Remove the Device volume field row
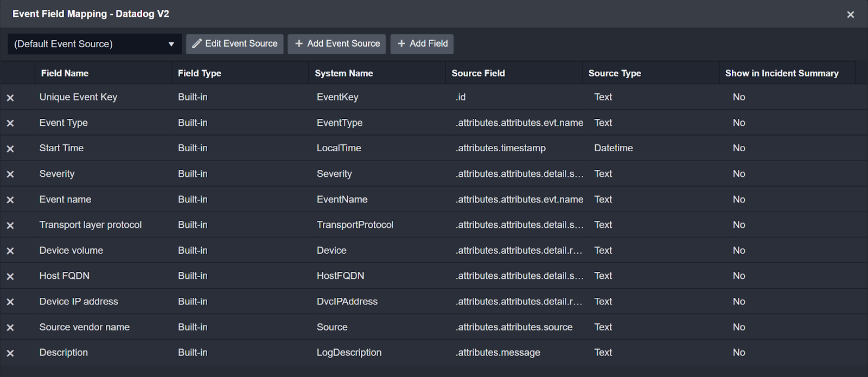868x377 pixels. point(10,251)
